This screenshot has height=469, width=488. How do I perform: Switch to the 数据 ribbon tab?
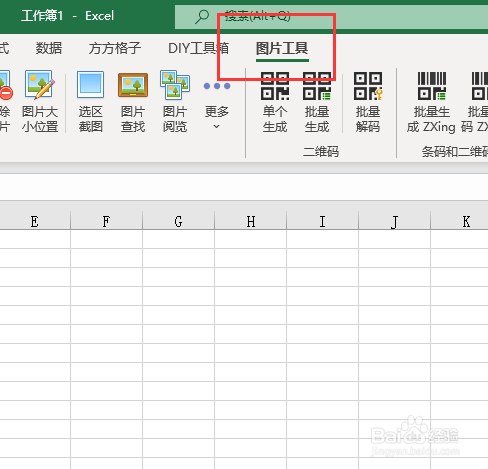49,48
